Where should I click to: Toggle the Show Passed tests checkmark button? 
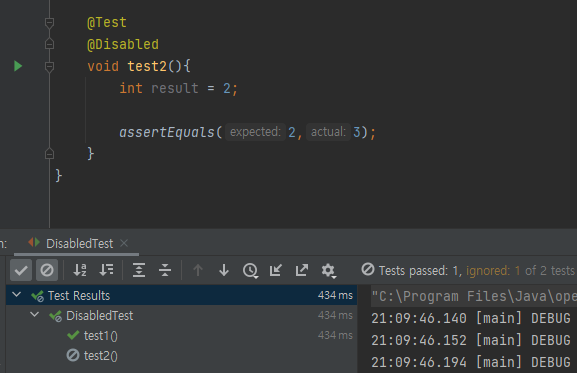21,270
